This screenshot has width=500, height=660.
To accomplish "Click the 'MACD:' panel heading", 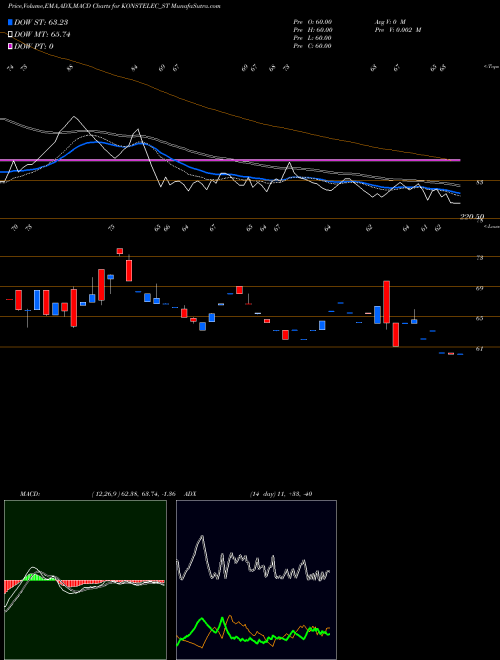I will point(30,494).
